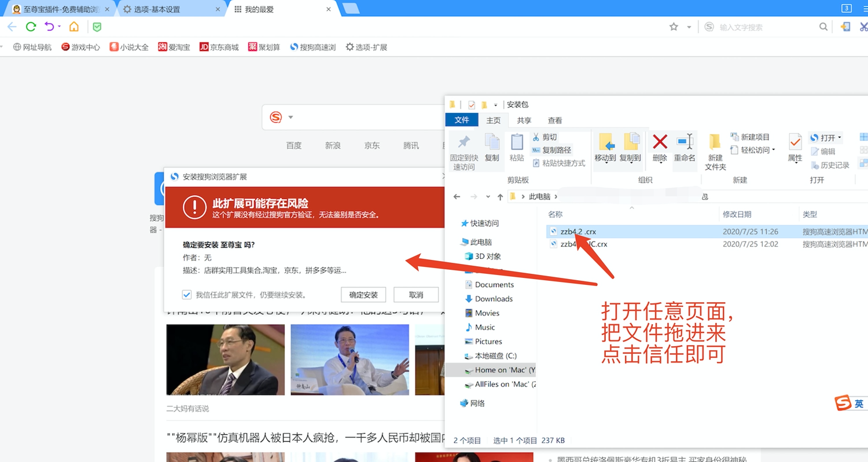
Task: Open a new tab with the tab bar button
Action: (x=351, y=9)
